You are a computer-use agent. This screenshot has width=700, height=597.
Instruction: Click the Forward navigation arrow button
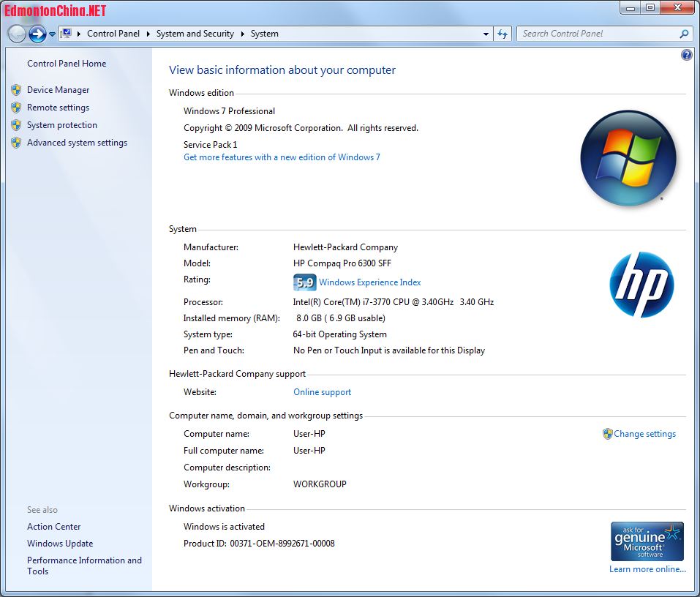[x=37, y=34]
